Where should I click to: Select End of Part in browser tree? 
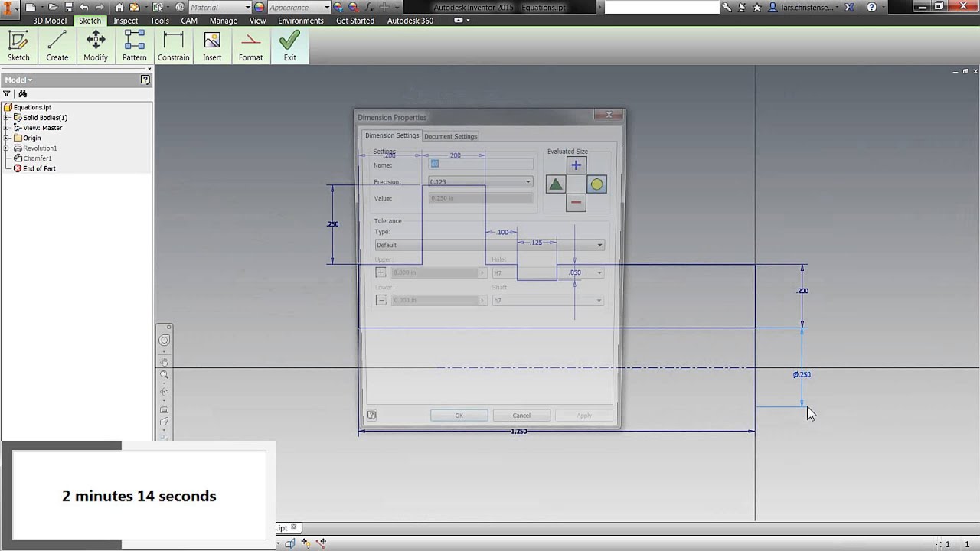click(x=39, y=168)
